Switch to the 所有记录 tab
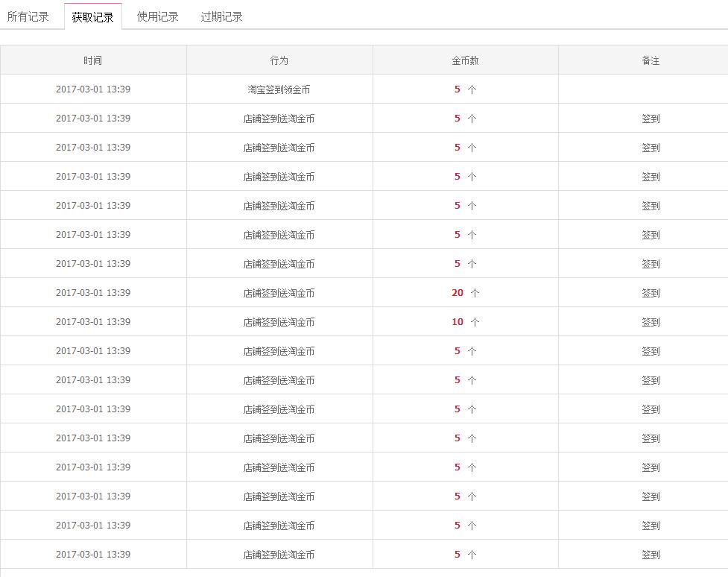The width and height of the screenshot is (728, 577). coord(28,16)
